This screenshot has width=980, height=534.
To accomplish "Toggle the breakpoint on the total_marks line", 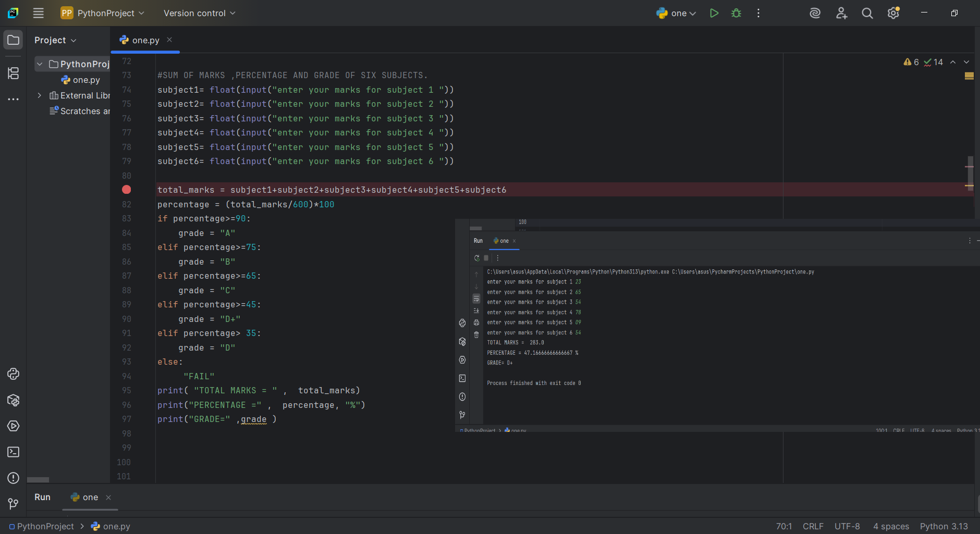I will pyautogui.click(x=126, y=190).
